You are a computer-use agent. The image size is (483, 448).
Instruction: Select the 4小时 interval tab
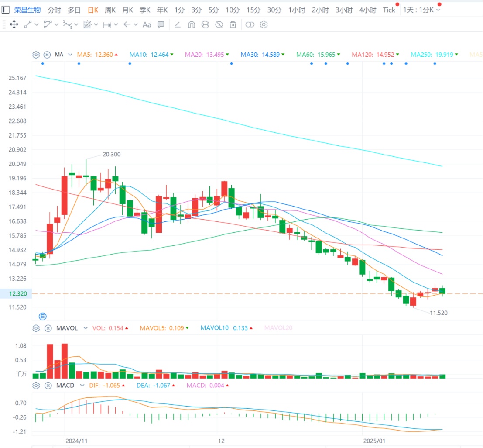click(368, 10)
